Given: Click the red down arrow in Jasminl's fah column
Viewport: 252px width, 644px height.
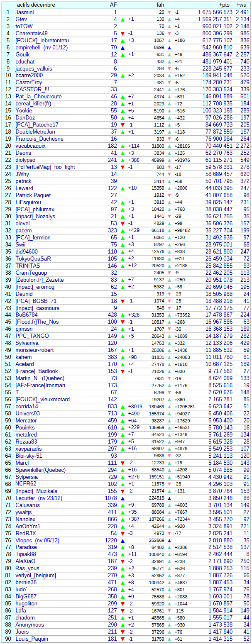Looking at the screenshot, I should click(x=169, y=12).
